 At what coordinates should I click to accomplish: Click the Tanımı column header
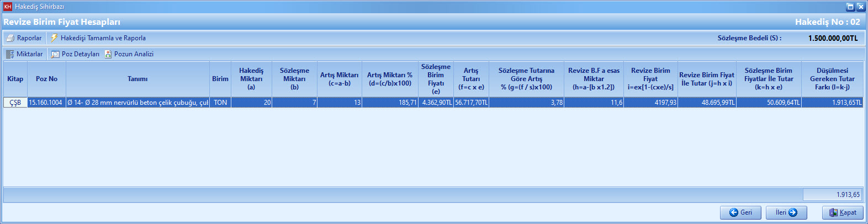[137, 79]
